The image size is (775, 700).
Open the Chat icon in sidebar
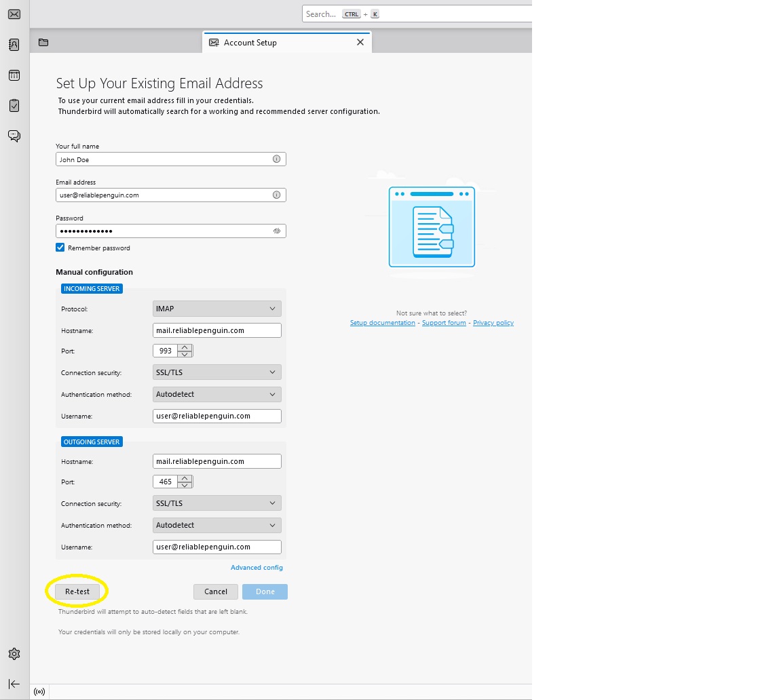pos(14,136)
